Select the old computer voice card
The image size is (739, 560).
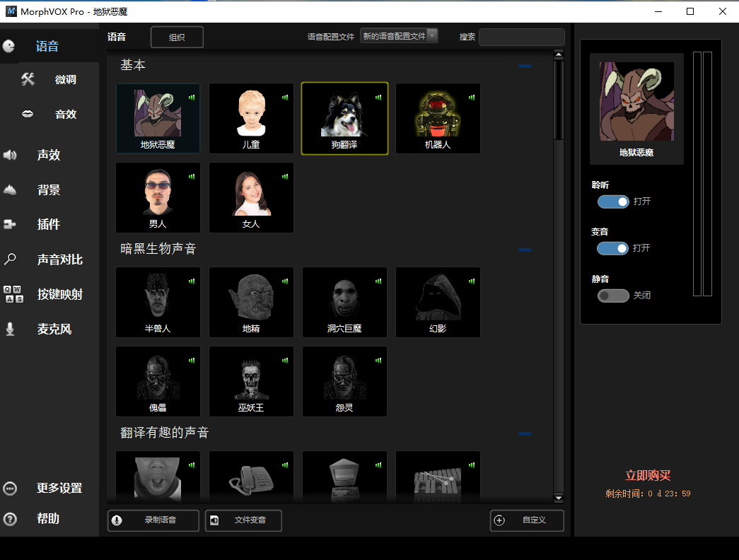[344, 477]
